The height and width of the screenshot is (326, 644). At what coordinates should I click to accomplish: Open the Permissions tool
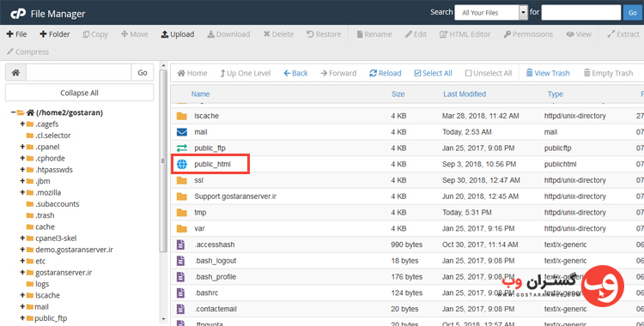click(528, 34)
